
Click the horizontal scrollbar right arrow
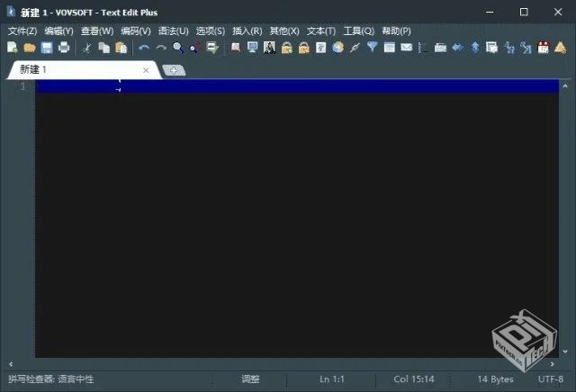tap(552, 364)
